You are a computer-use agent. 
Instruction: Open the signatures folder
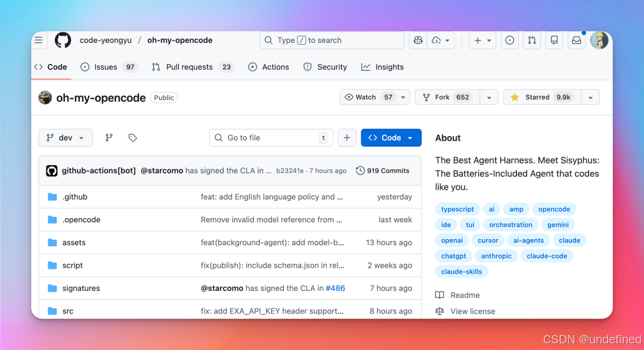pyautogui.click(x=81, y=289)
